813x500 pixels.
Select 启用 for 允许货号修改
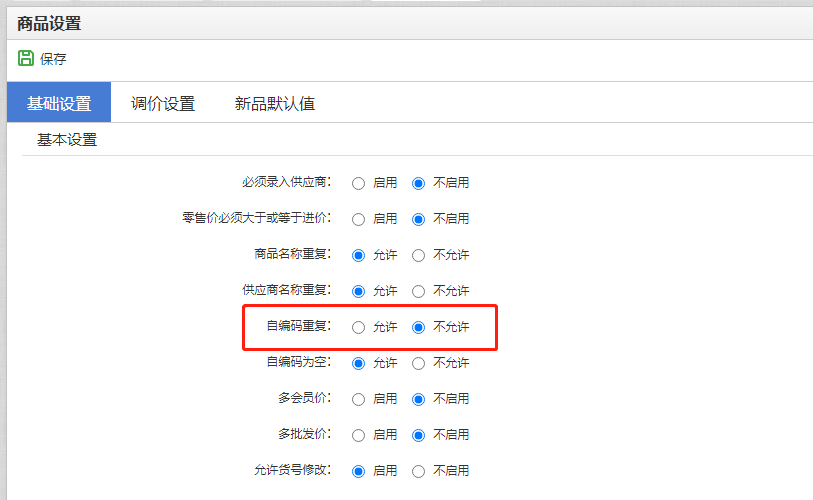pos(358,471)
